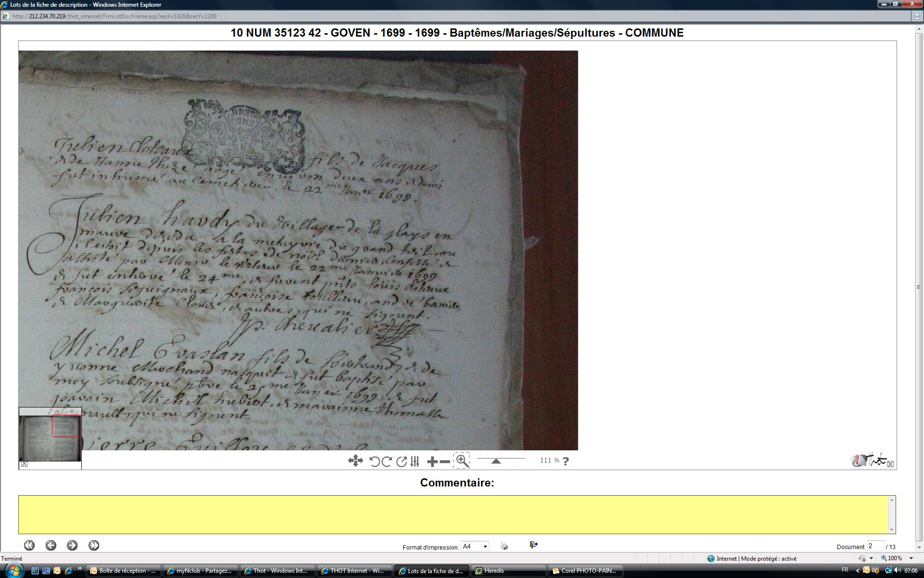Rotate the document image counterclockwise
924x578 pixels.
[x=375, y=461]
